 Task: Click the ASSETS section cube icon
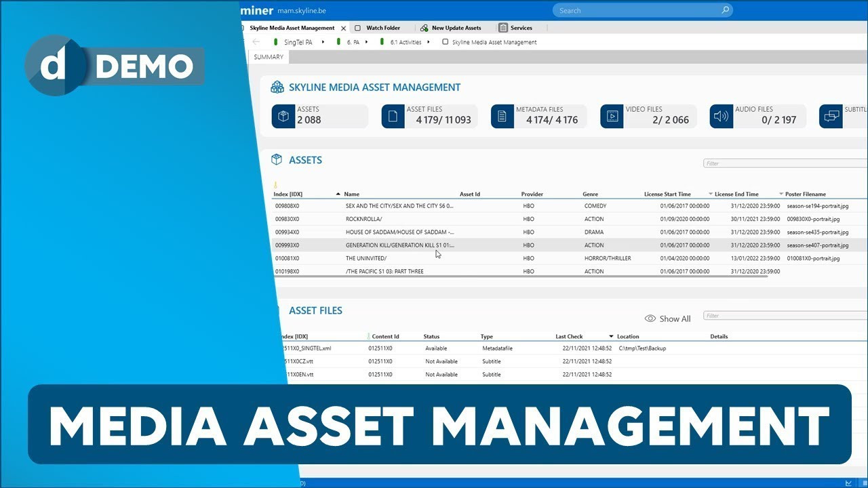277,159
